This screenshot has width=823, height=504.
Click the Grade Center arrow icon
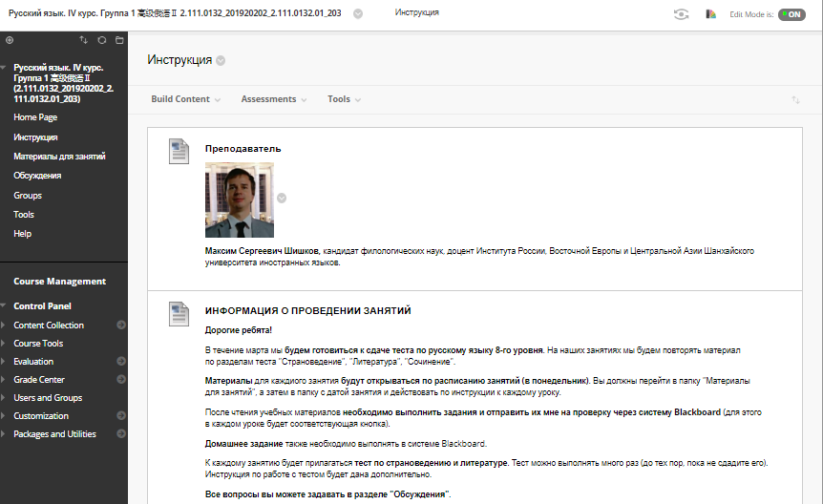click(x=121, y=380)
